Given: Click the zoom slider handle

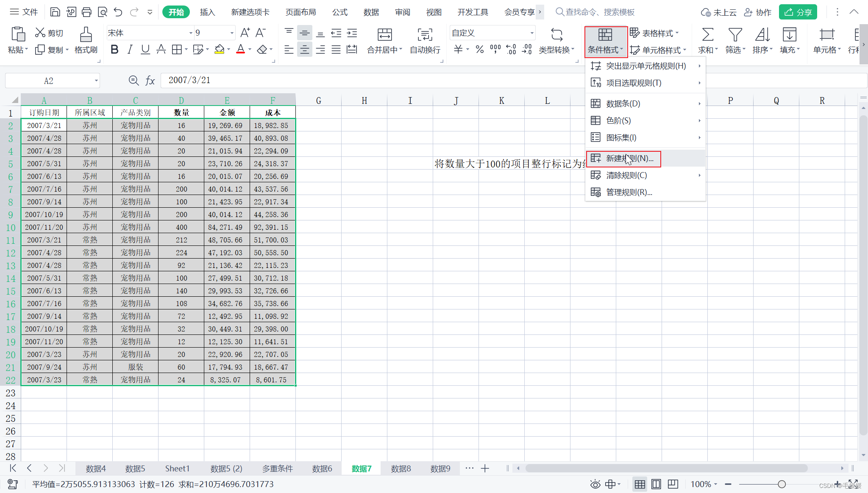Looking at the screenshot, I should tap(782, 484).
